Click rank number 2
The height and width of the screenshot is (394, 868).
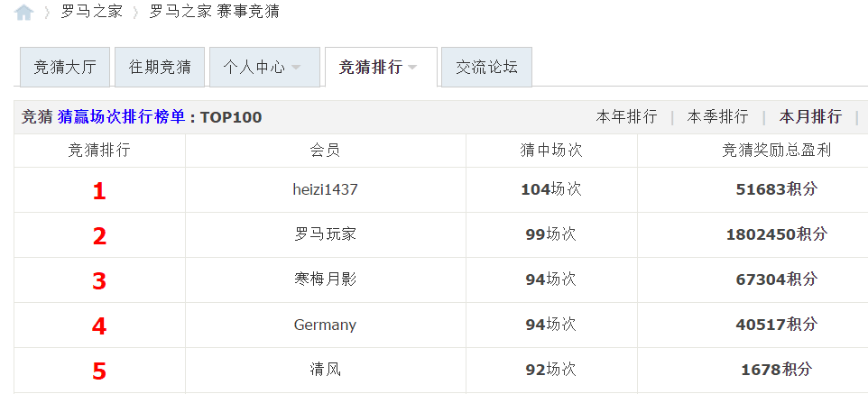pyautogui.click(x=99, y=236)
